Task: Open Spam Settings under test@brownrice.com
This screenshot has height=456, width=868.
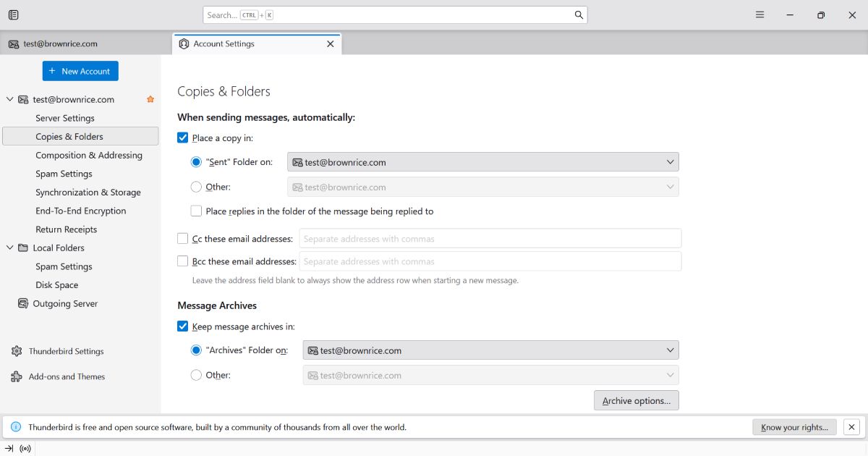Action: coord(64,174)
